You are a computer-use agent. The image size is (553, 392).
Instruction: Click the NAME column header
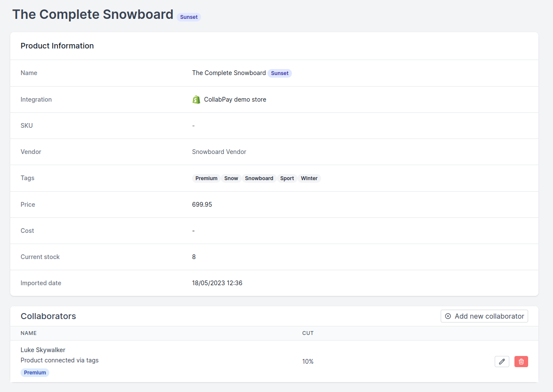(x=29, y=333)
